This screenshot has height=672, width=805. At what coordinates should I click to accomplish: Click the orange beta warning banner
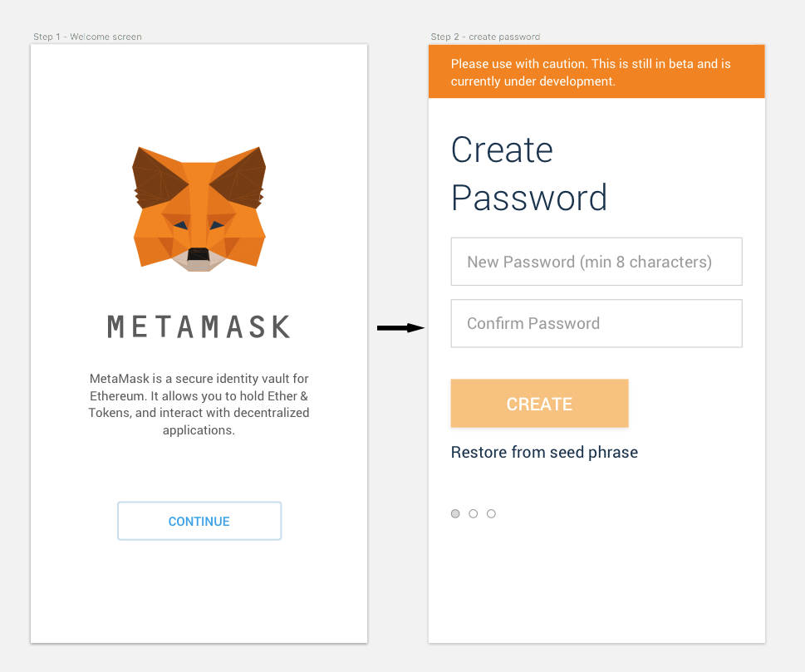tap(596, 71)
